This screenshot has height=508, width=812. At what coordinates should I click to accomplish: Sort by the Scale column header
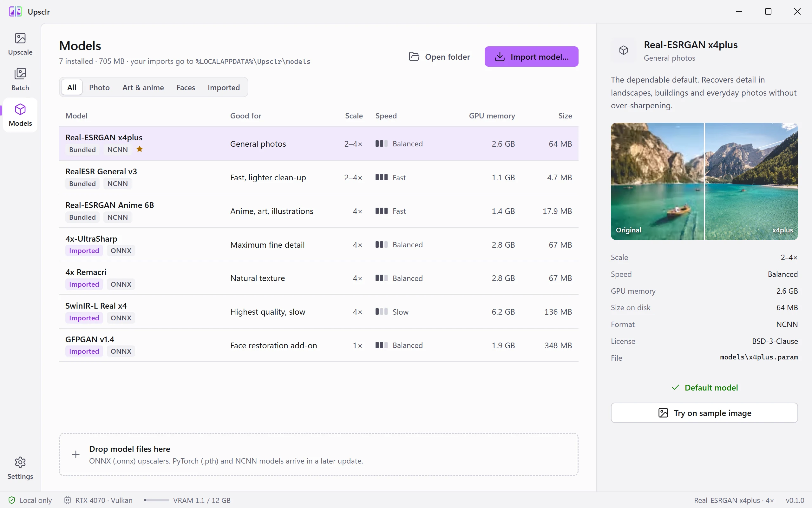coord(354,116)
